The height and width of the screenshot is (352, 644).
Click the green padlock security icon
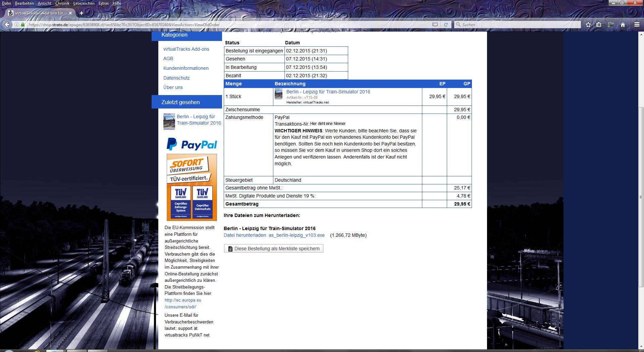pyautogui.click(x=23, y=25)
